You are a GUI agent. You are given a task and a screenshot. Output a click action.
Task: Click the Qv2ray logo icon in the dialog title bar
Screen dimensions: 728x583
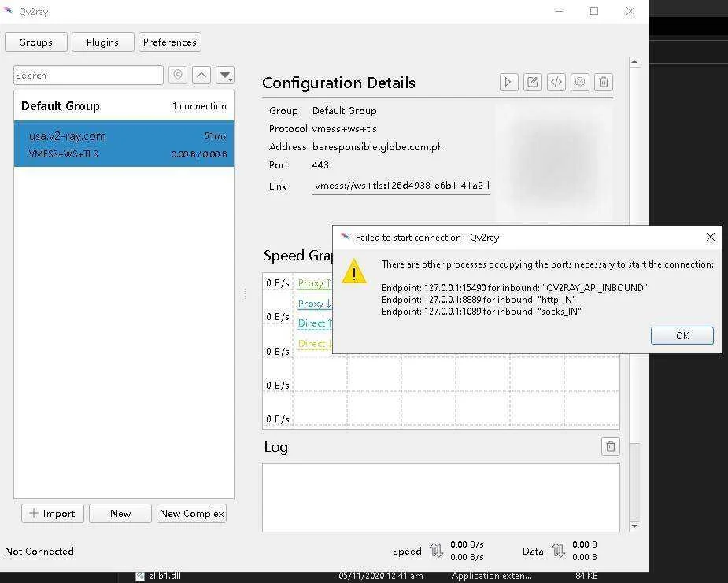coord(345,237)
